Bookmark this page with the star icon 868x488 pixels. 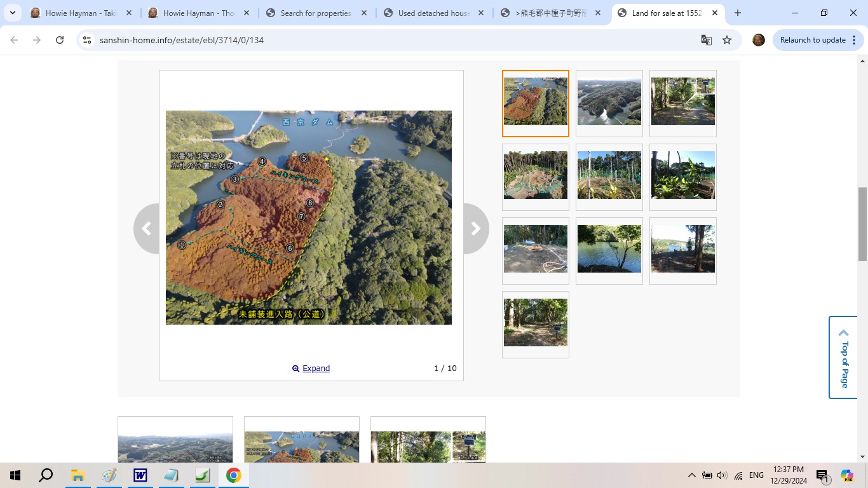pos(727,40)
